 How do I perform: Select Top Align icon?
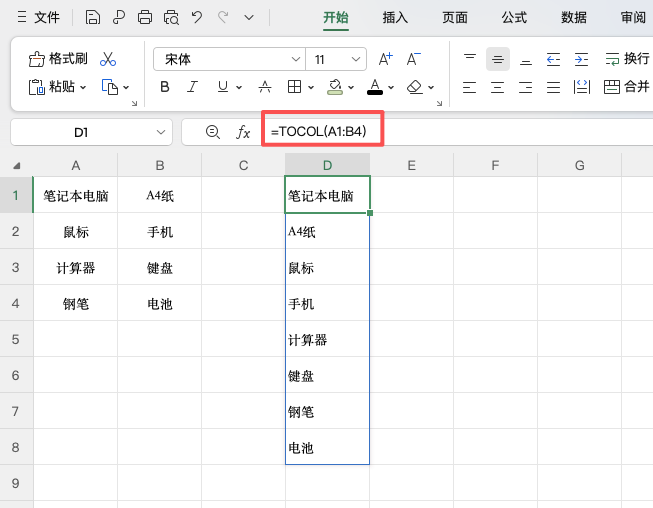click(470, 59)
